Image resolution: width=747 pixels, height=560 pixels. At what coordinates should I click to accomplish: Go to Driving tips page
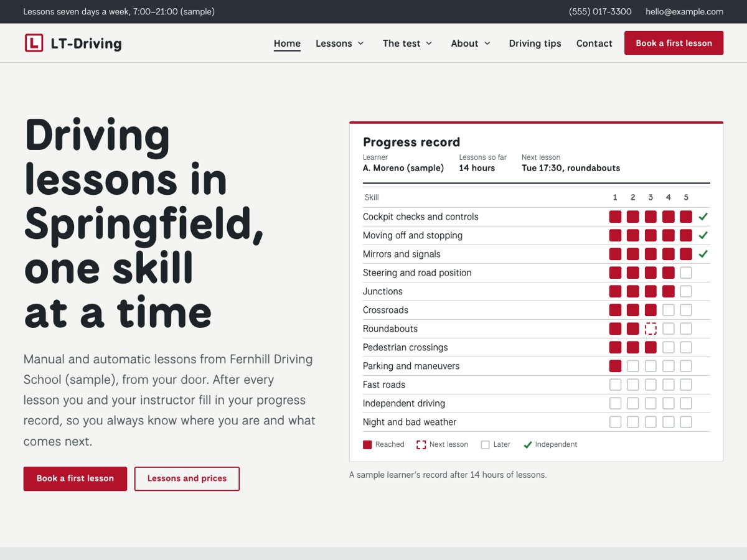click(535, 43)
